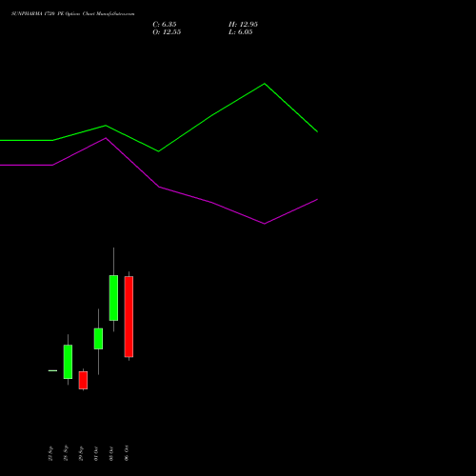This screenshot has width=476, height=476.
Task: Click the small red candlestick above the 29 Sep label
Action: (83, 380)
